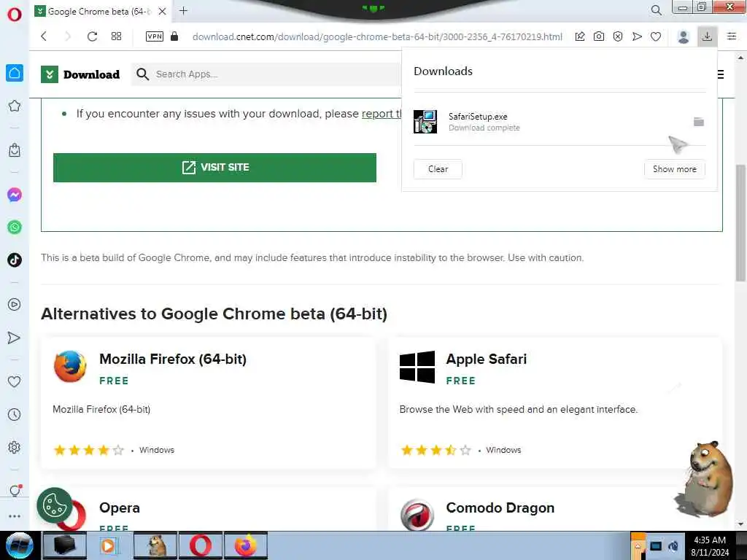Open My Flow arrow in the sidebar

click(x=15, y=338)
